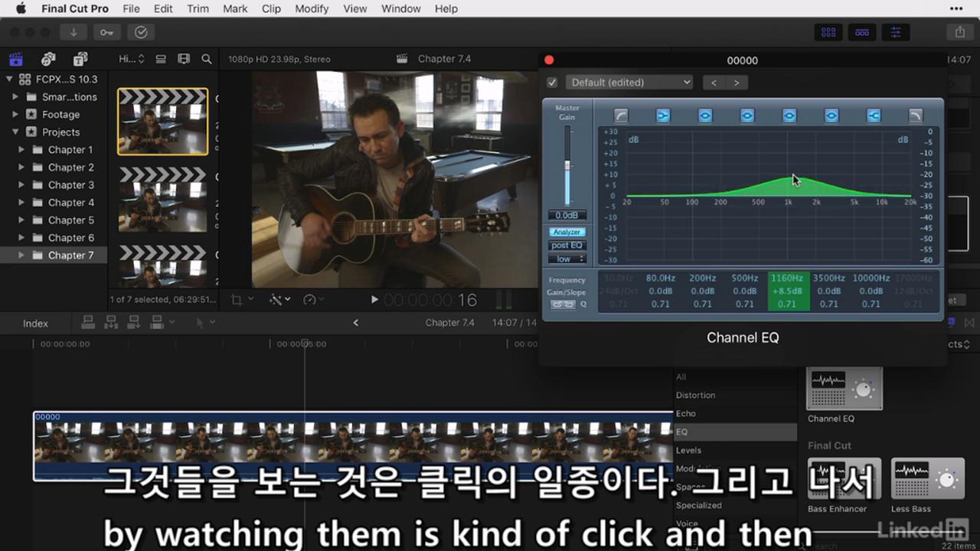Click the Master Gain 0.0dB value field

[567, 216]
